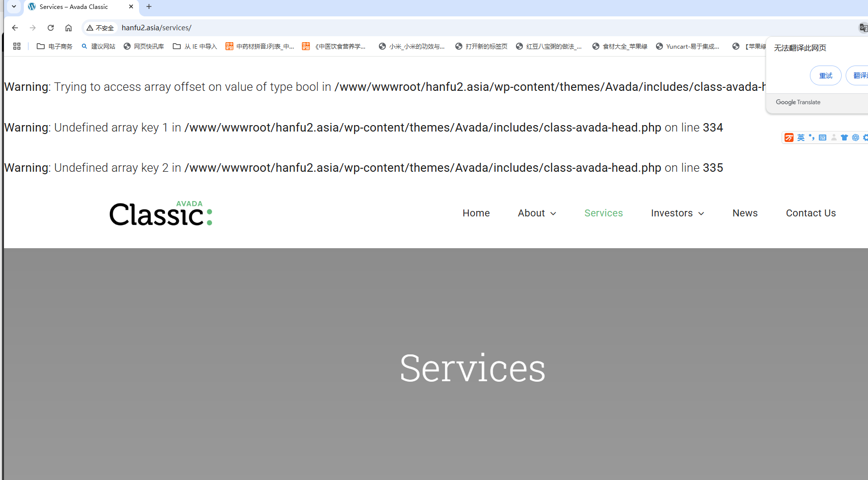Click the Google Translate icon in address bar
The image size is (868, 480).
click(863, 28)
